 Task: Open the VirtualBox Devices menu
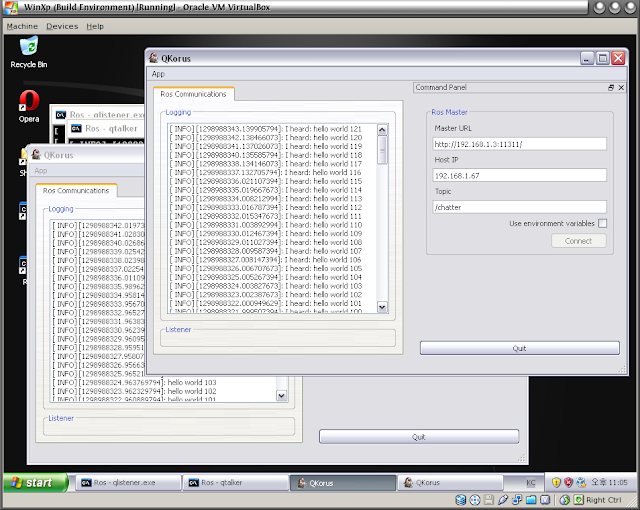[62, 26]
